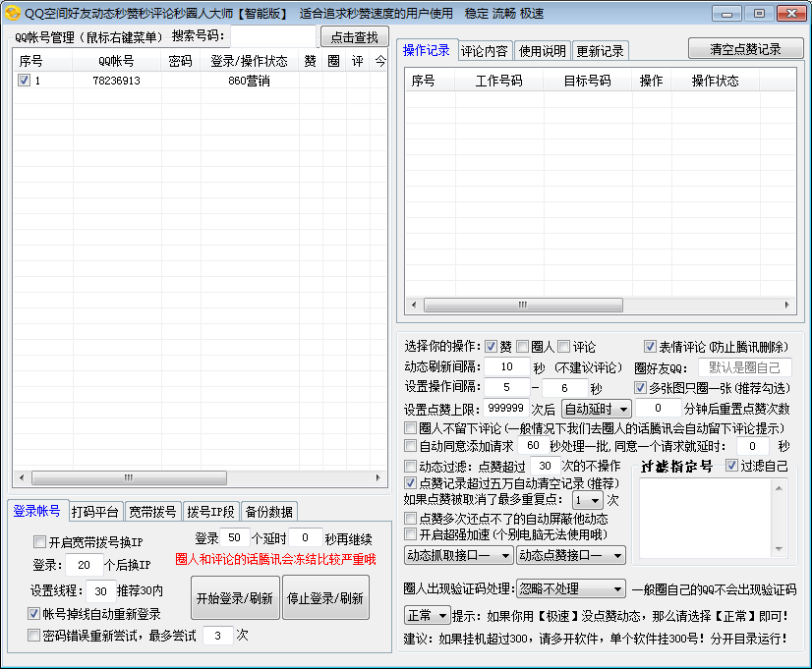Switch to the 宽带拨号 tab

tap(152, 512)
